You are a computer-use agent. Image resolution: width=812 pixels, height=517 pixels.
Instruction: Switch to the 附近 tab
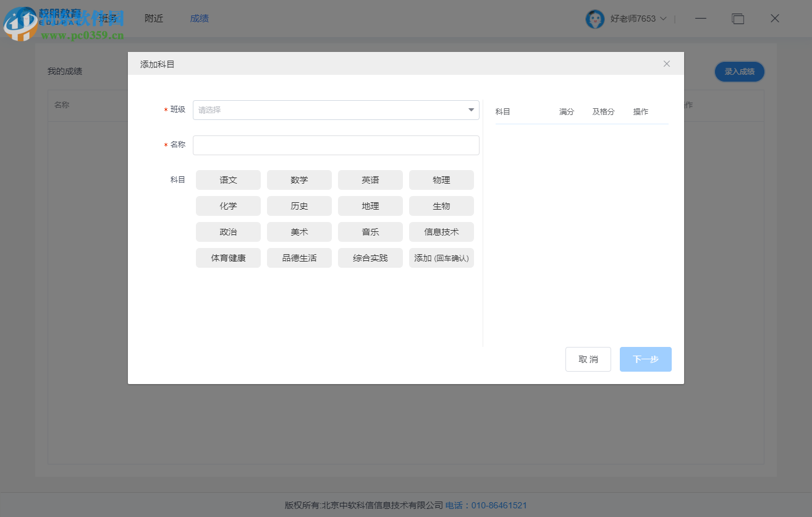point(154,19)
